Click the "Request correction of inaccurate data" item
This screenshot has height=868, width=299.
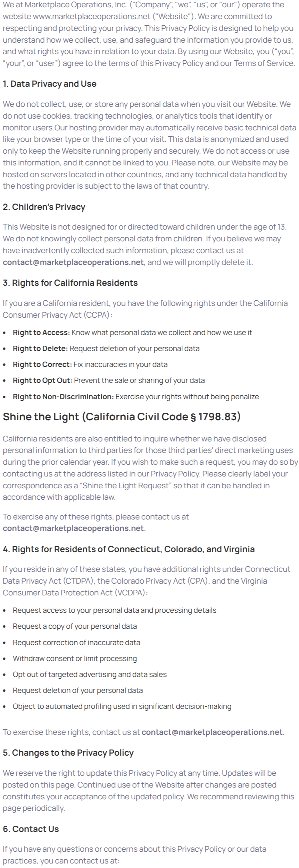(76, 643)
